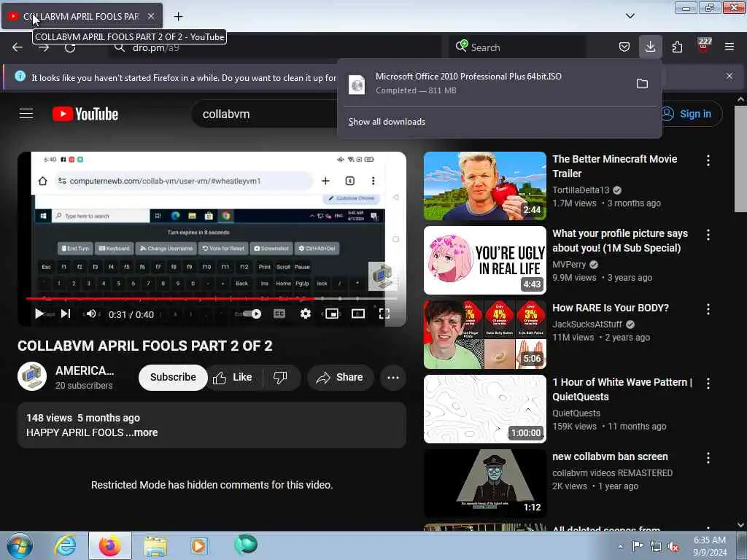The image size is (747, 560).
Task: Click the JackSucksAtStuff channel name
Action: coord(587,324)
